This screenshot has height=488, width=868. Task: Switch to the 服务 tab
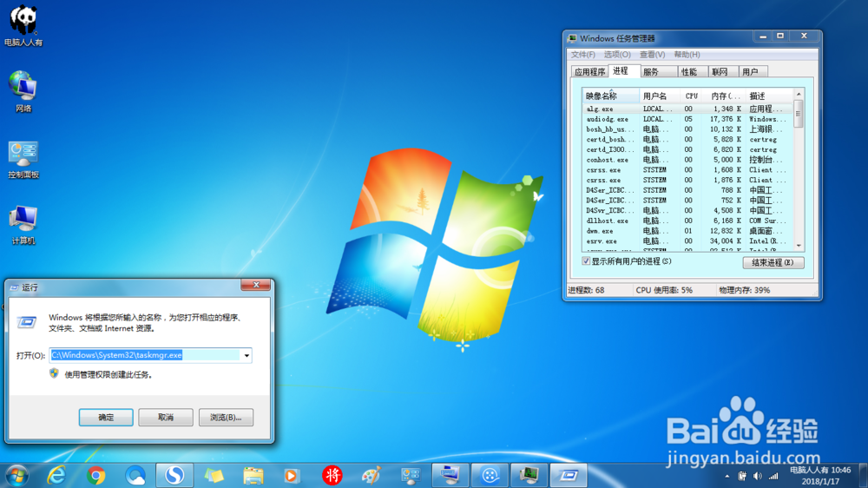(x=658, y=72)
